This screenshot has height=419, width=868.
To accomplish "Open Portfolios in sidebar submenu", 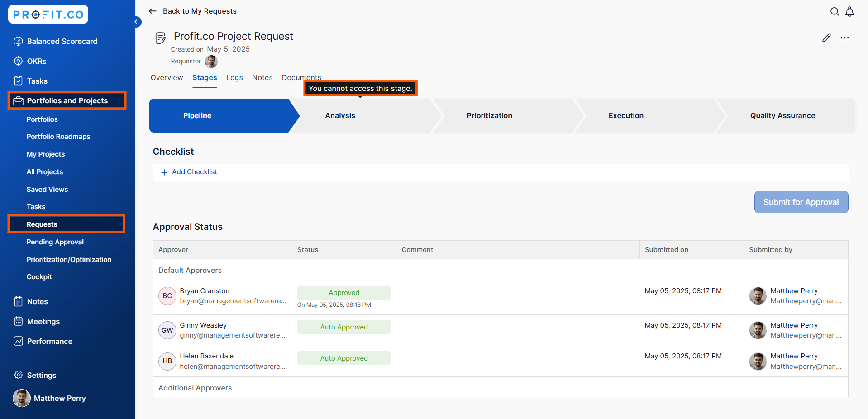I will point(42,119).
